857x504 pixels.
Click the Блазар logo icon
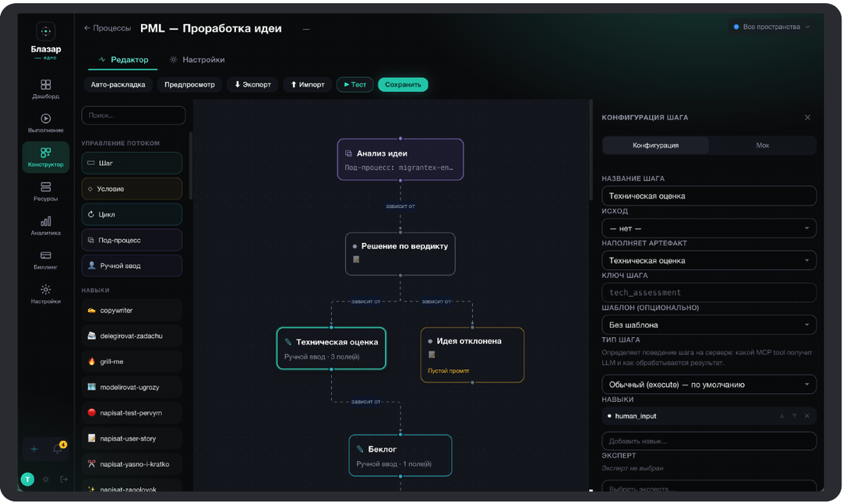coord(46,31)
